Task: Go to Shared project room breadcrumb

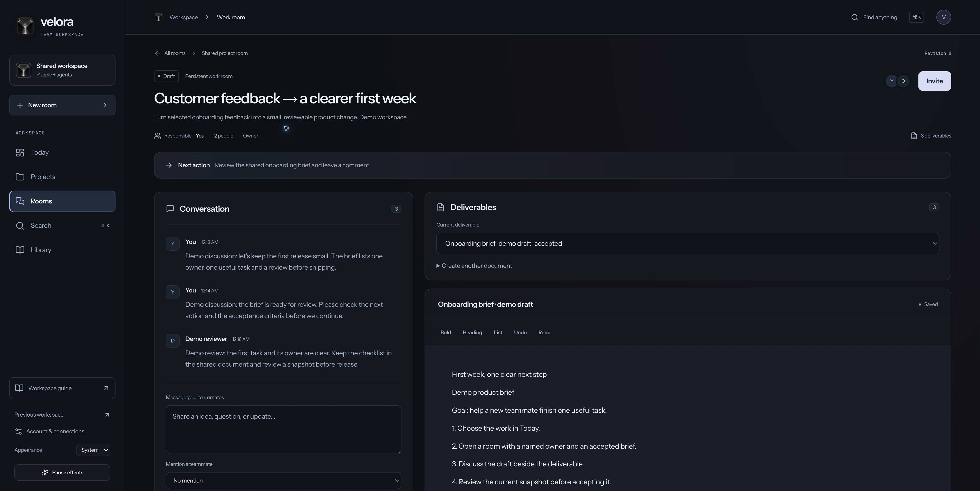Action: tap(224, 53)
